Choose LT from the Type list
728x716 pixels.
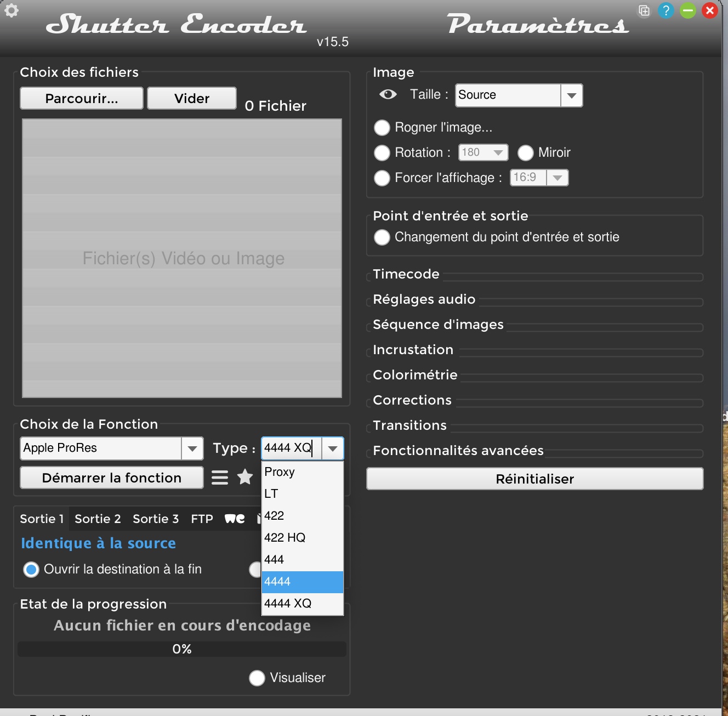point(303,494)
